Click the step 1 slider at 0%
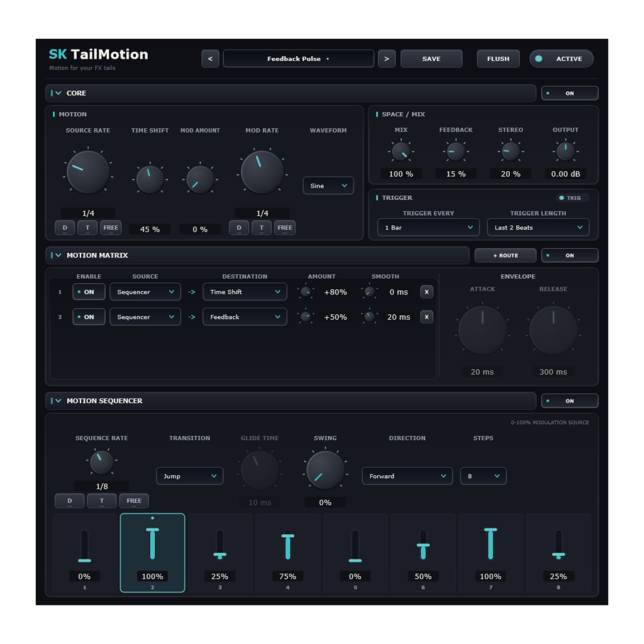The height and width of the screenshot is (644, 644). 85,546
